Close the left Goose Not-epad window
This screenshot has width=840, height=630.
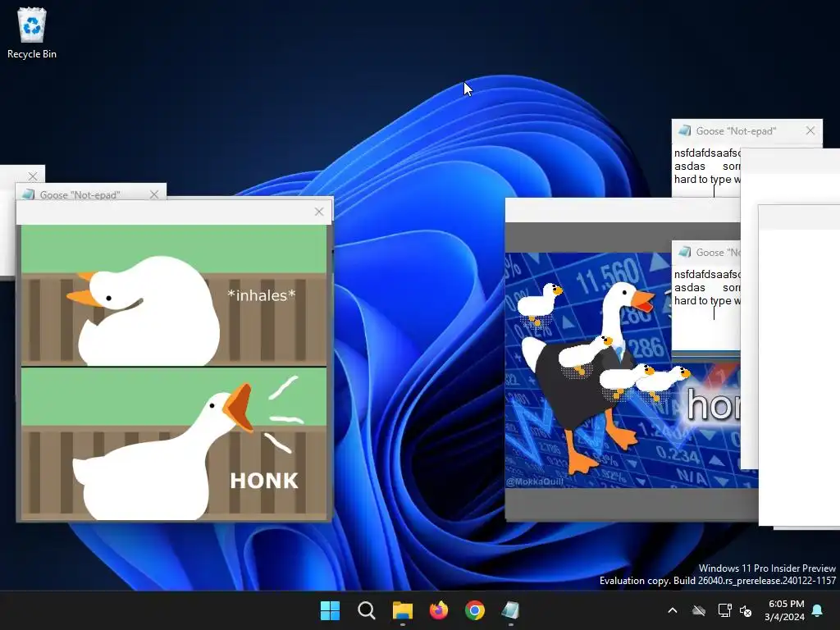point(154,194)
